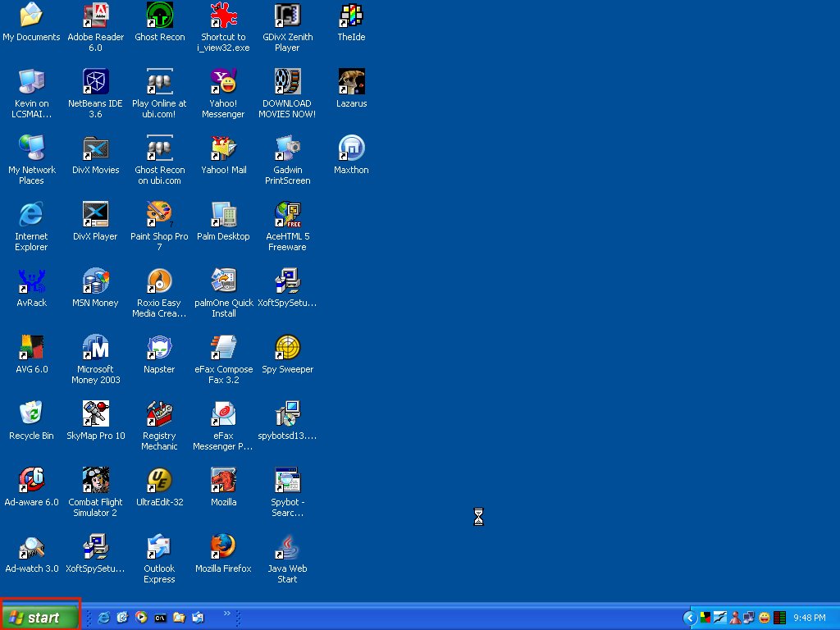Show hidden tray icons arrow
Screen dimensions: 840x630
tap(690, 619)
